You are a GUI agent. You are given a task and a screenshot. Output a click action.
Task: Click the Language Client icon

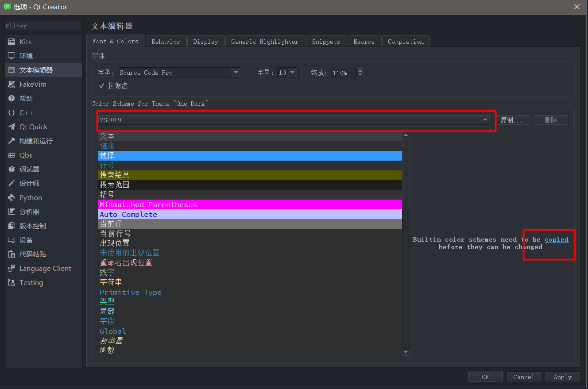coord(12,268)
